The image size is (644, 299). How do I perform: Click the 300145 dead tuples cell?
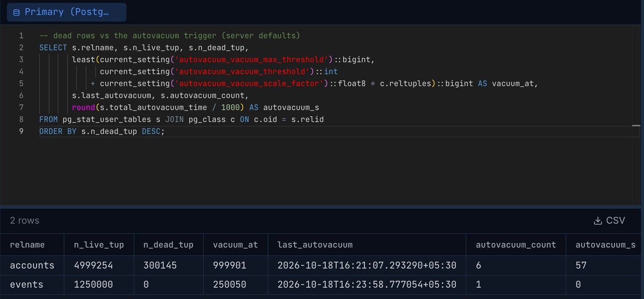click(168, 265)
